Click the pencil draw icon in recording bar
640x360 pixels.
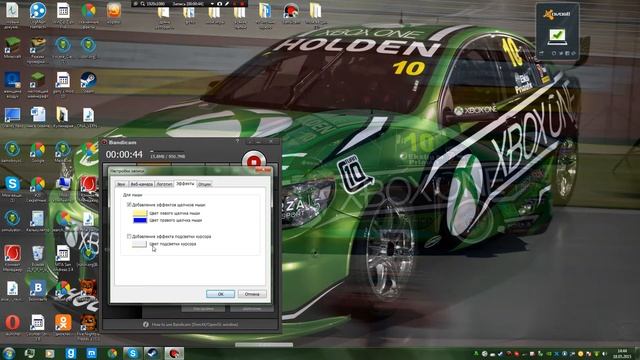(x=227, y=4)
